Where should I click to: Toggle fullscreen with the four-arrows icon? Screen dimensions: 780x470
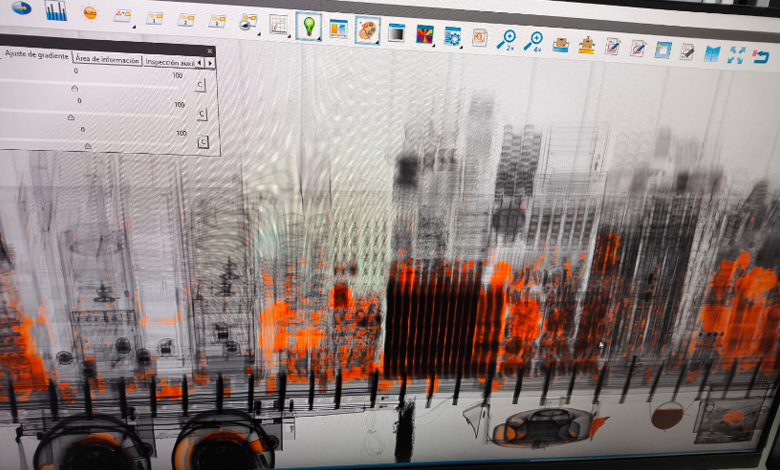[736, 55]
